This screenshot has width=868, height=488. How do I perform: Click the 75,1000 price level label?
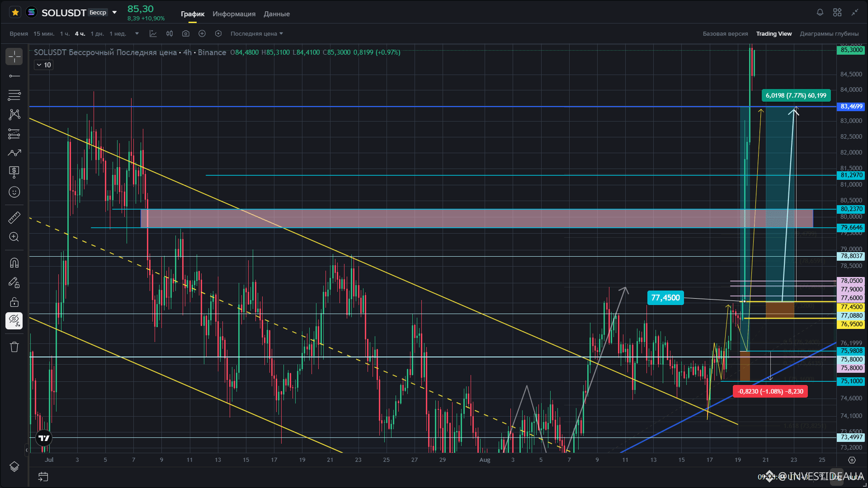[851, 381]
